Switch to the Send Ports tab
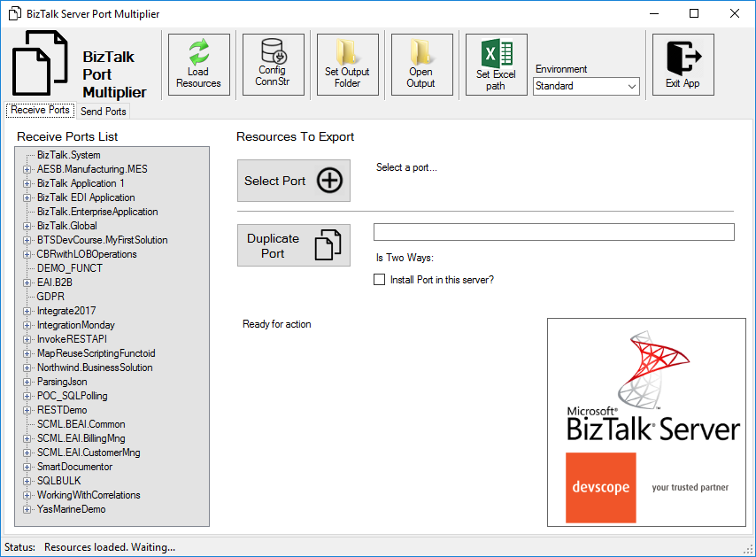The width and height of the screenshot is (756, 557). click(104, 112)
